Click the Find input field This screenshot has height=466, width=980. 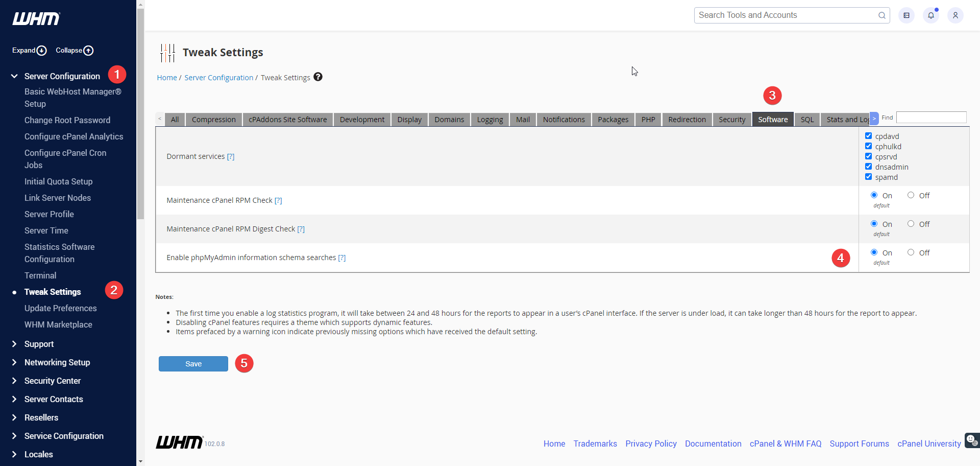click(x=932, y=118)
